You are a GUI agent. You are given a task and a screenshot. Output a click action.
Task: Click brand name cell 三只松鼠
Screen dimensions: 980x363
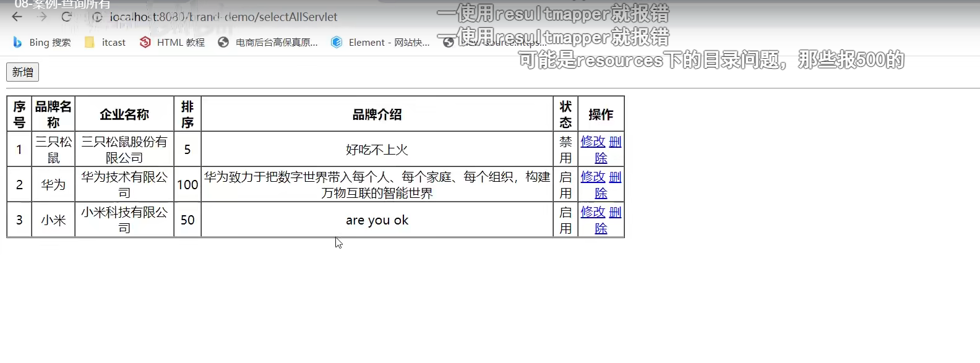[x=53, y=150]
